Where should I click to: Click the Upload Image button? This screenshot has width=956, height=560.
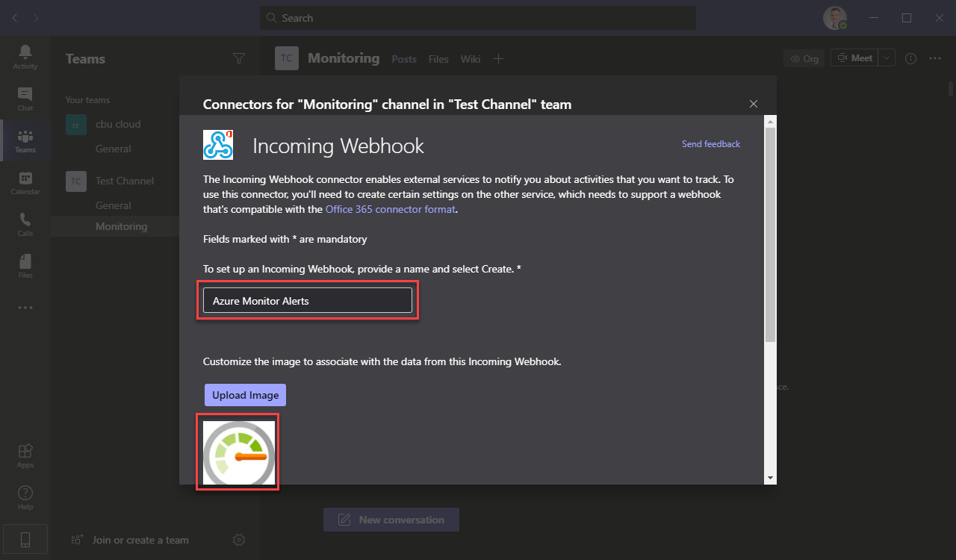(245, 395)
